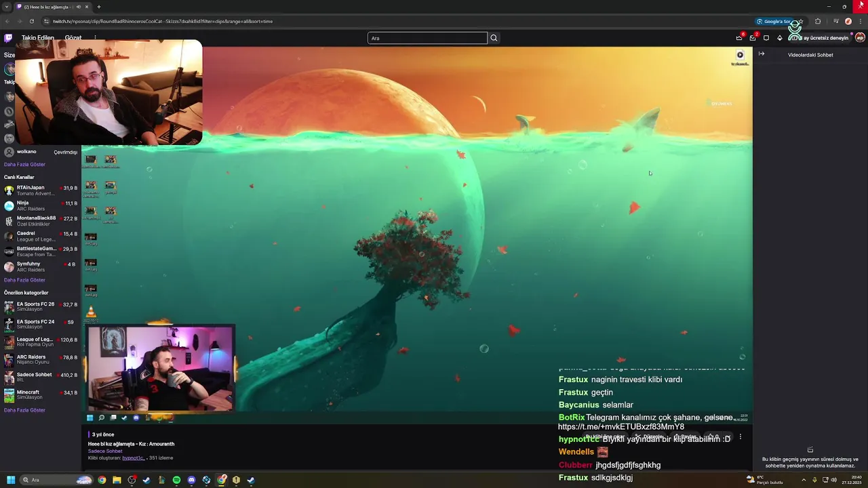Open File Explorer from the taskbar
The width and height of the screenshot is (868, 488).
pyautogui.click(x=117, y=480)
